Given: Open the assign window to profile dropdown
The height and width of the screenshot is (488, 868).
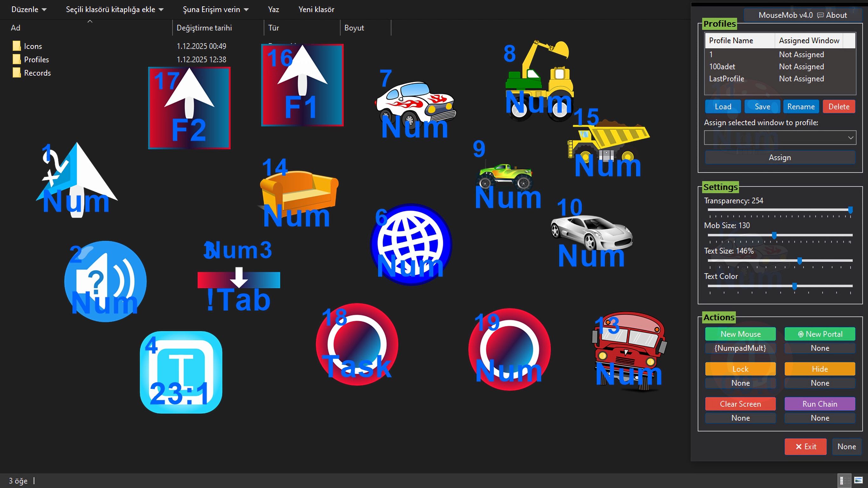Looking at the screenshot, I should (x=780, y=138).
